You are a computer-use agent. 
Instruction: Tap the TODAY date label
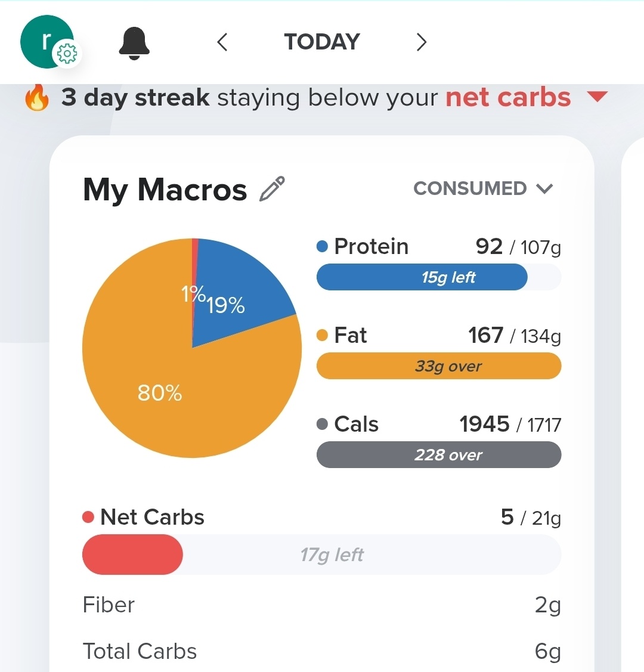pyautogui.click(x=322, y=42)
